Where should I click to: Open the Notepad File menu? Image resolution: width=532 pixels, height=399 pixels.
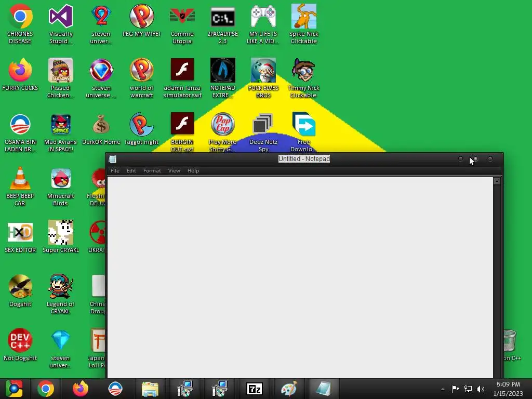pyautogui.click(x=115, y=170)
